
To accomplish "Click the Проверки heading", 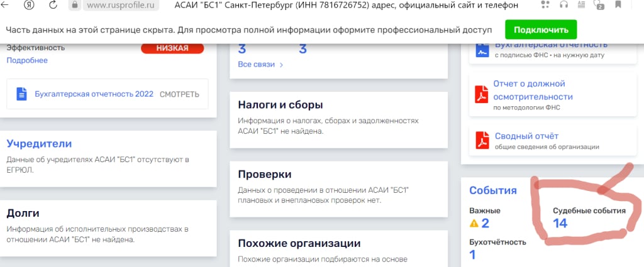I will coord(265,174).
